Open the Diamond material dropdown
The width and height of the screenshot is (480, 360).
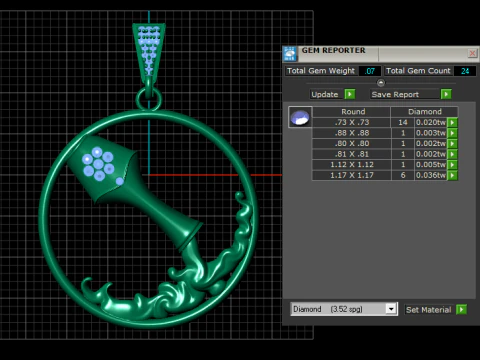point(391,309)
